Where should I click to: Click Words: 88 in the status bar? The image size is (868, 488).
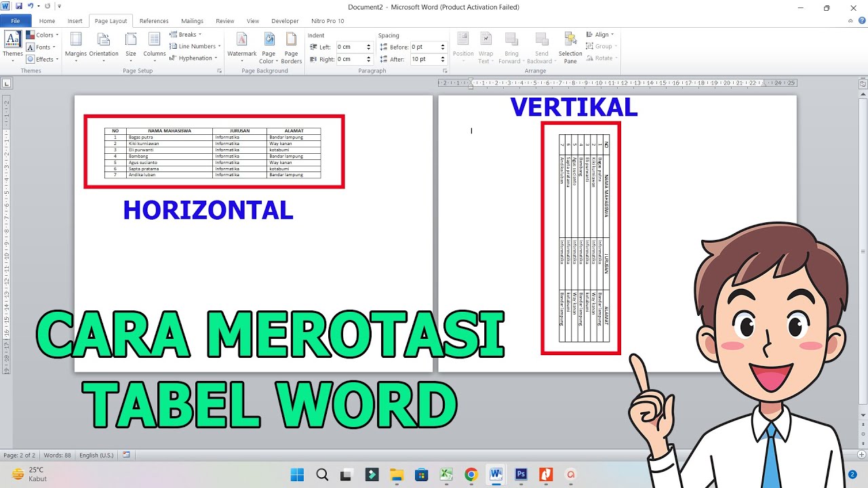click(x=58, y=455)
